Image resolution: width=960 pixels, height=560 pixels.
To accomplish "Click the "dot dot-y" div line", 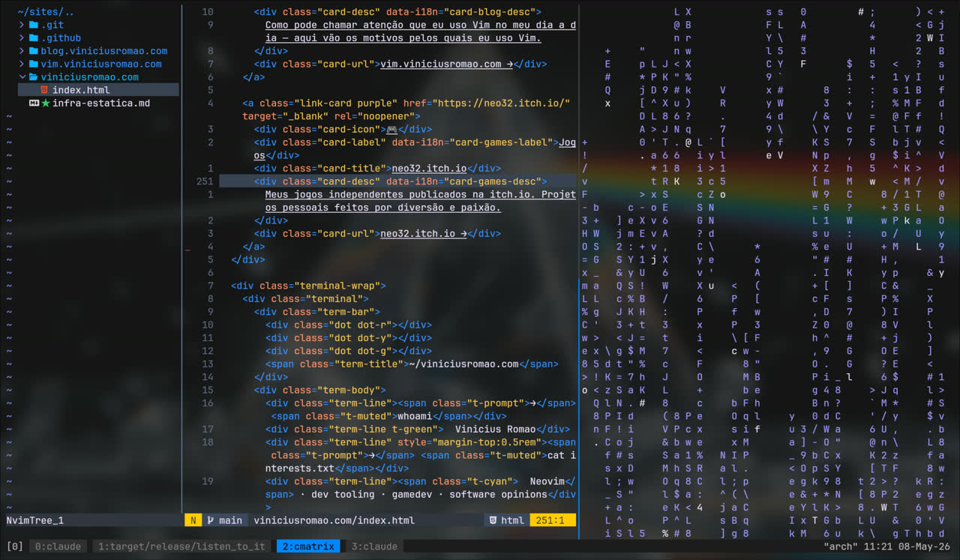I will click(x=349, y=338).
